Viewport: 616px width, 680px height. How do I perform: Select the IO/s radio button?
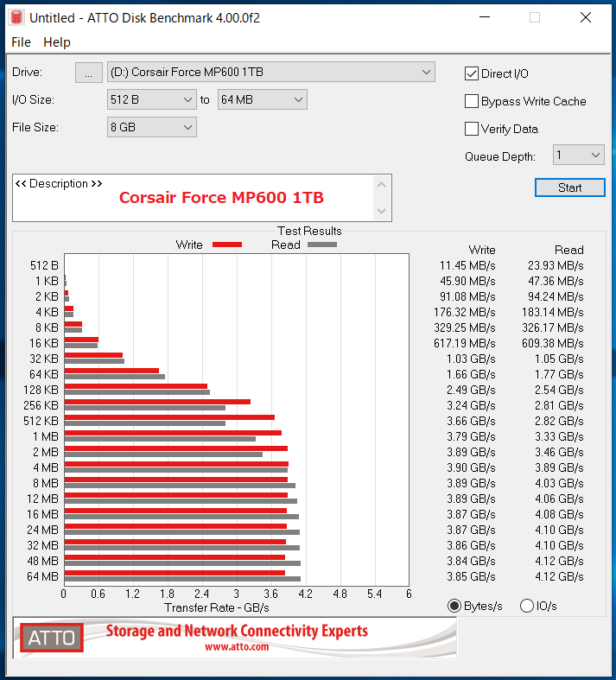(x=527, y=606)
